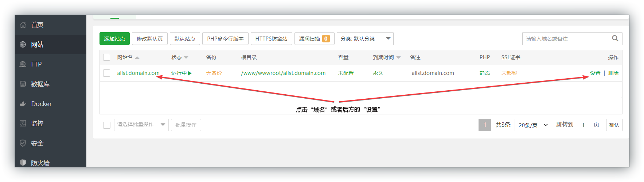Focus the domain search input field

point(566,39)
